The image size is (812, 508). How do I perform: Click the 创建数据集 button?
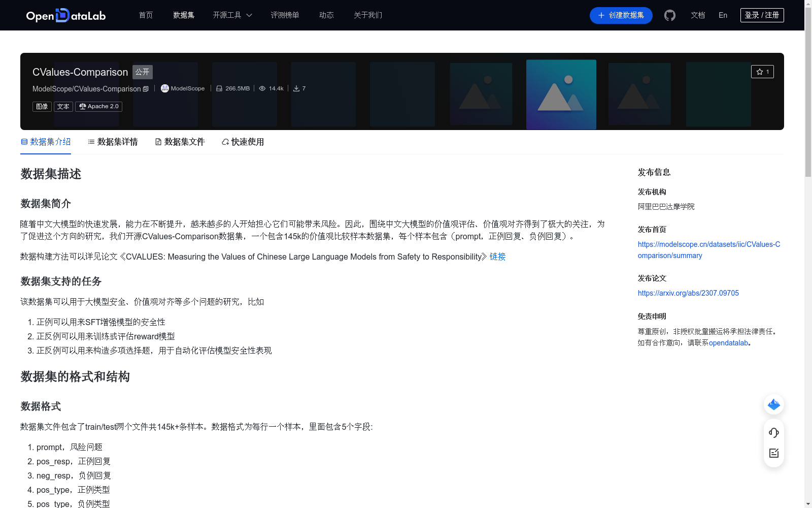point(621,15)
